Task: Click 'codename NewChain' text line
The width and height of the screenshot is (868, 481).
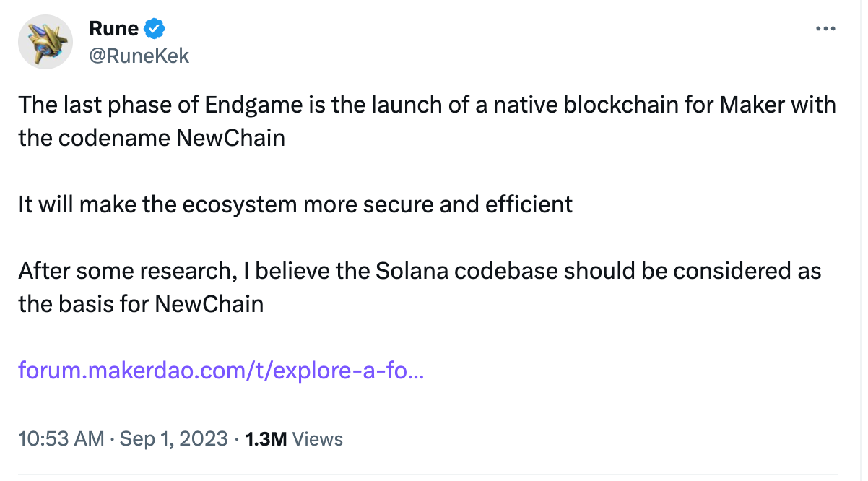Action: coord(152,137)
